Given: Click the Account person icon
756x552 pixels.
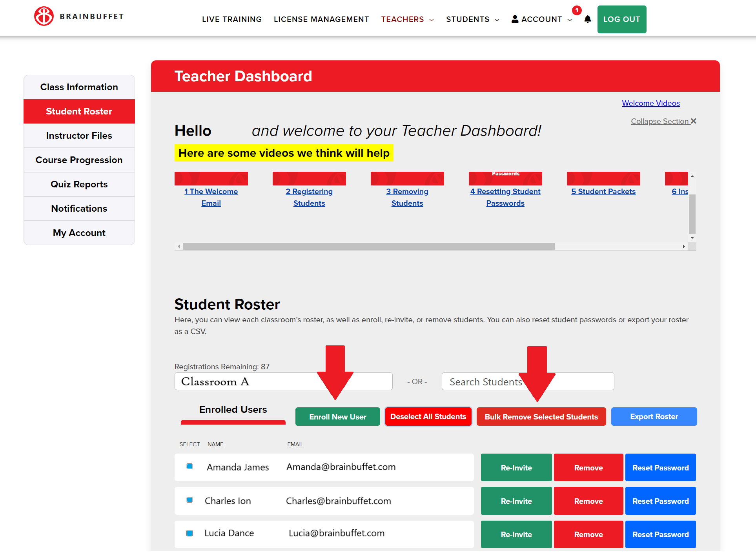Looking at the screenshot, I should tap(515, 19).
